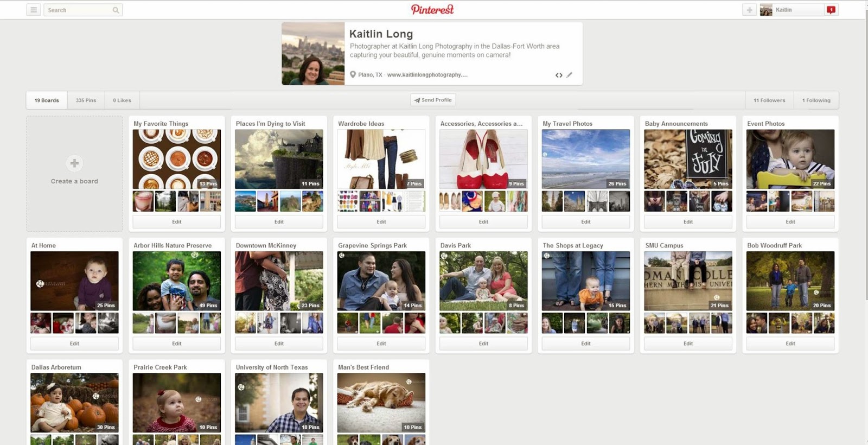
Task: Open the Grapevine Springs Park cover photo
Action: pos(381,281)
